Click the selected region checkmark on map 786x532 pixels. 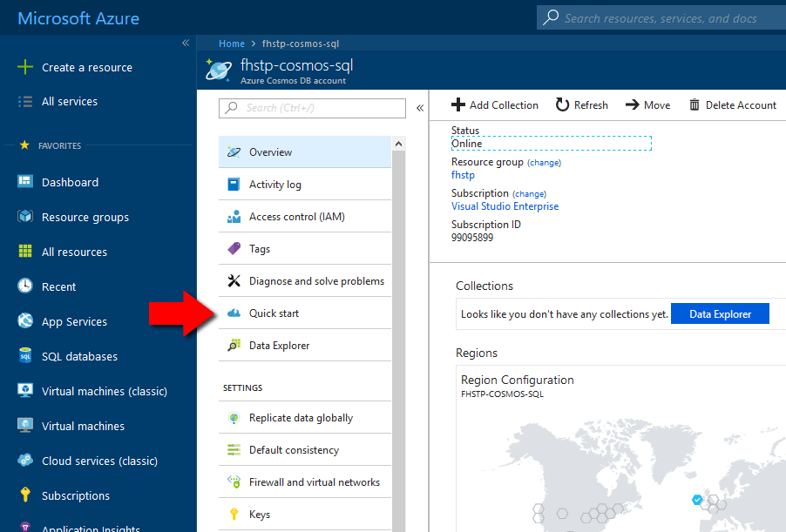click(697, 500)
